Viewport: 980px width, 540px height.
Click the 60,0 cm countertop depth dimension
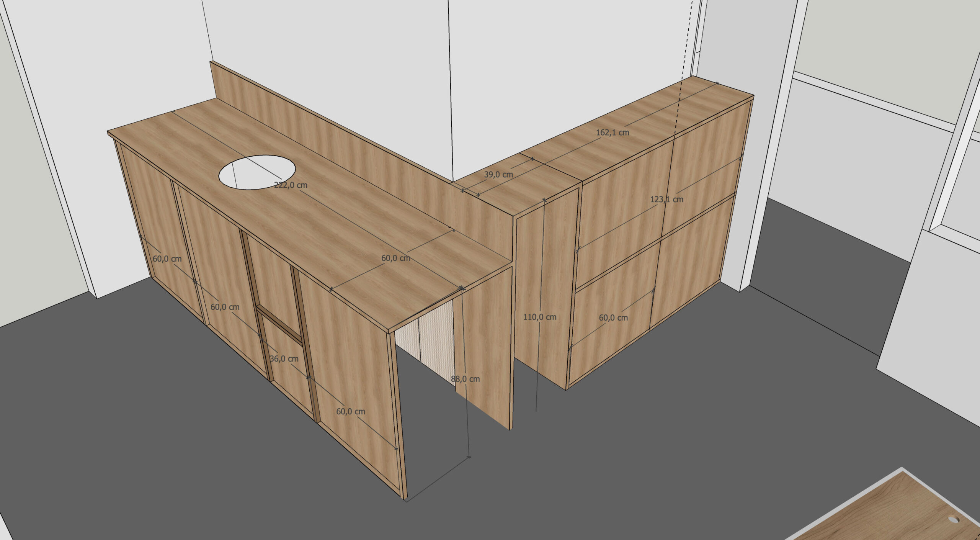tap(396, 259)
